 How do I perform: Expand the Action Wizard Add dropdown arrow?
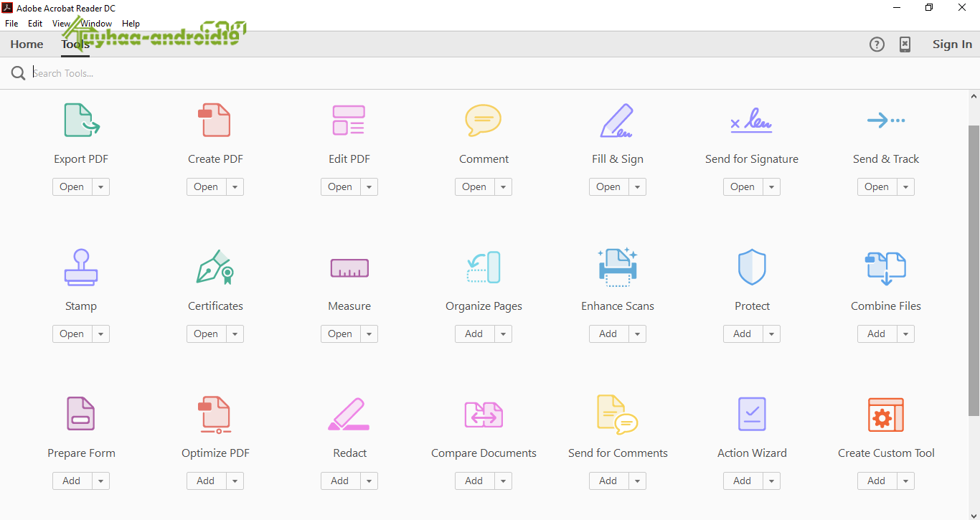click(771, 481)
